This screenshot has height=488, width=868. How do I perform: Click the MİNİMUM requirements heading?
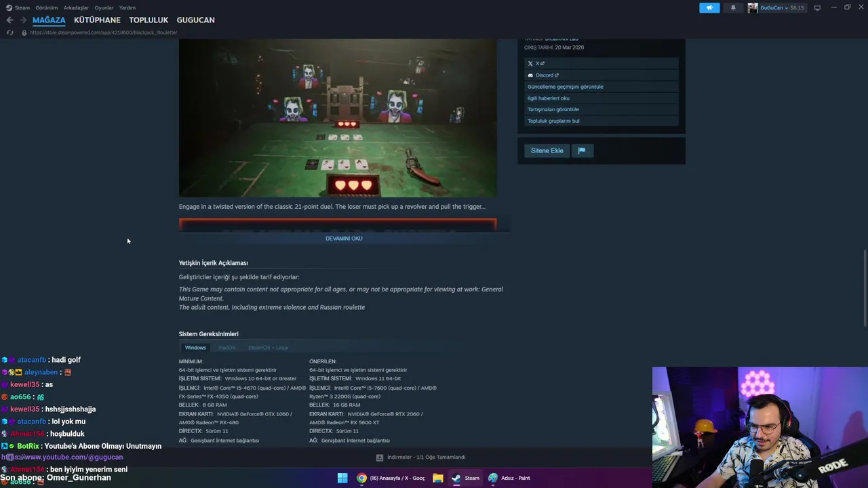191,361
